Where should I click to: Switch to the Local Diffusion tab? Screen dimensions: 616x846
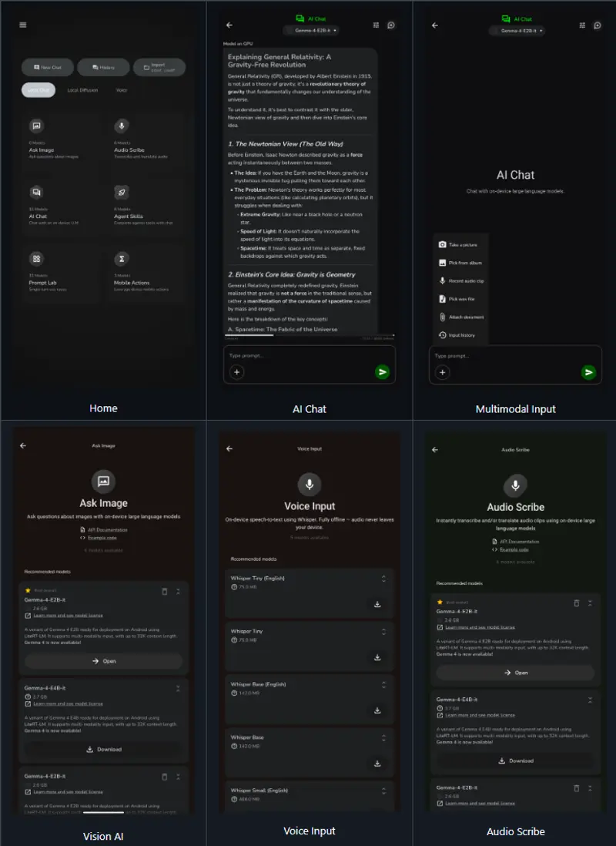coord(82,90)
